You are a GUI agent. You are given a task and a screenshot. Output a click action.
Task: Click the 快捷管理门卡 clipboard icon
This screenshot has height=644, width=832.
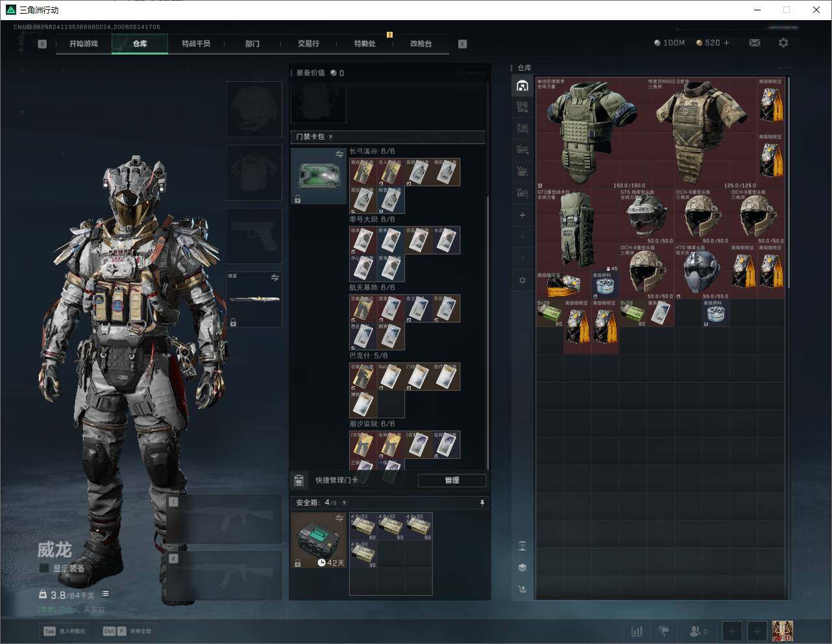click(x=299, y=480)
